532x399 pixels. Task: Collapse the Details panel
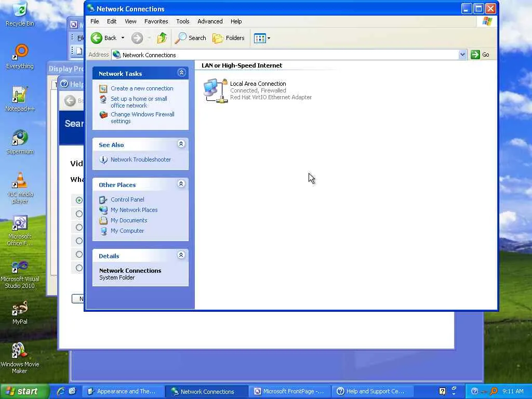click(x=181, y=255)
